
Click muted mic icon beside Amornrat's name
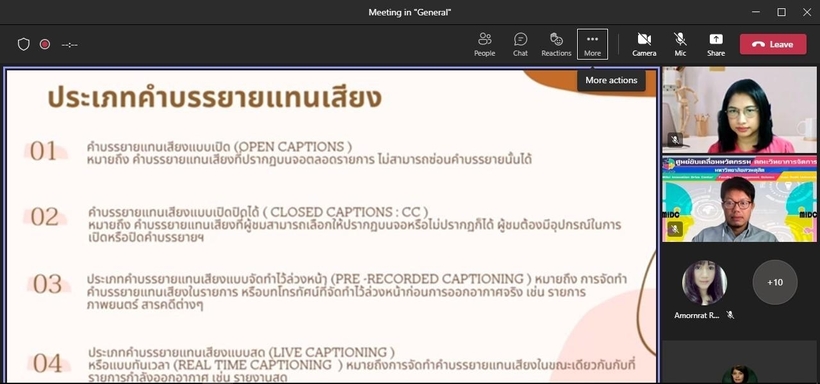[x=730, y=315]
